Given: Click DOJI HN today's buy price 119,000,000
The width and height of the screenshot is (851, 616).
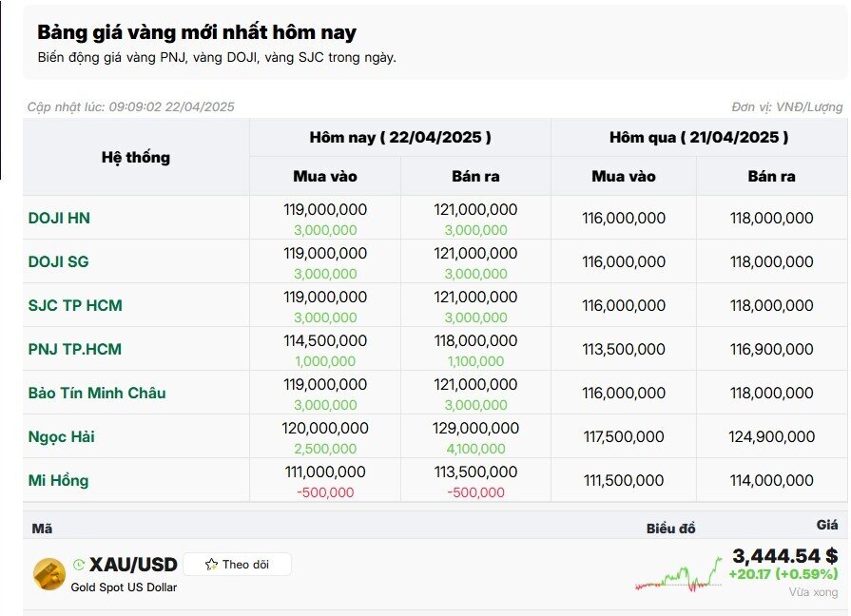Looking at the screenshot, I should (x=325, y=209).
